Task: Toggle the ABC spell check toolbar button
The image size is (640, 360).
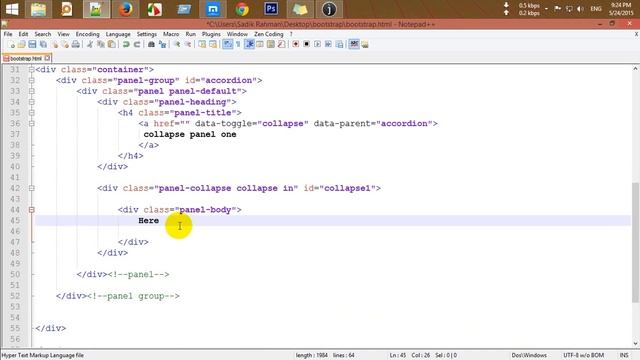Action: (x=354, y=44)
